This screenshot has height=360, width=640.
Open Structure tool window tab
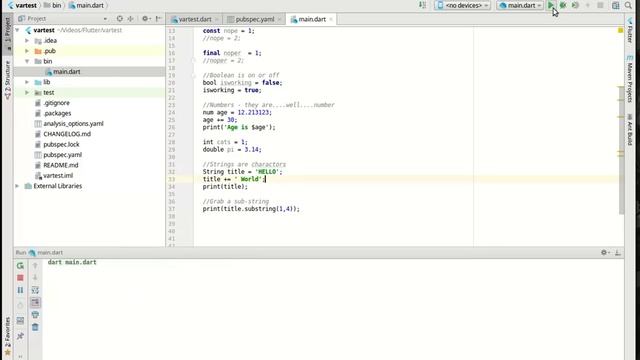[x=7, y=80]
